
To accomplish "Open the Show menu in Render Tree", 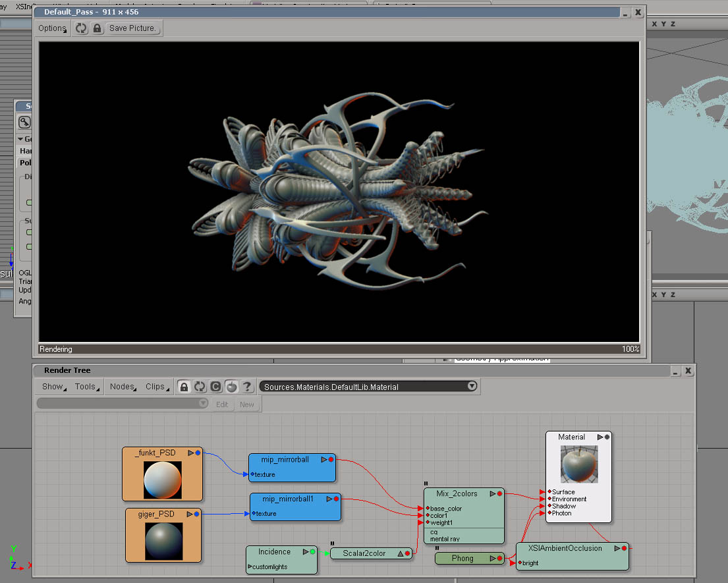I will pyautogui.click(x=53, y=387).
